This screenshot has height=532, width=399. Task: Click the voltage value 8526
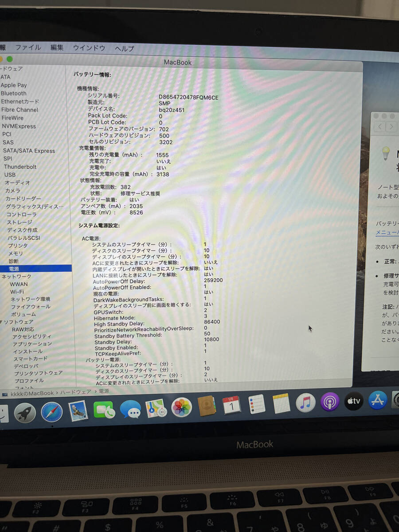coord(136,213)
